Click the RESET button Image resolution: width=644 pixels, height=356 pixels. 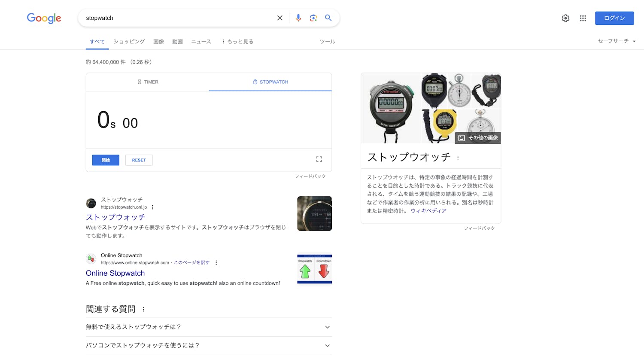pos(139,160)
